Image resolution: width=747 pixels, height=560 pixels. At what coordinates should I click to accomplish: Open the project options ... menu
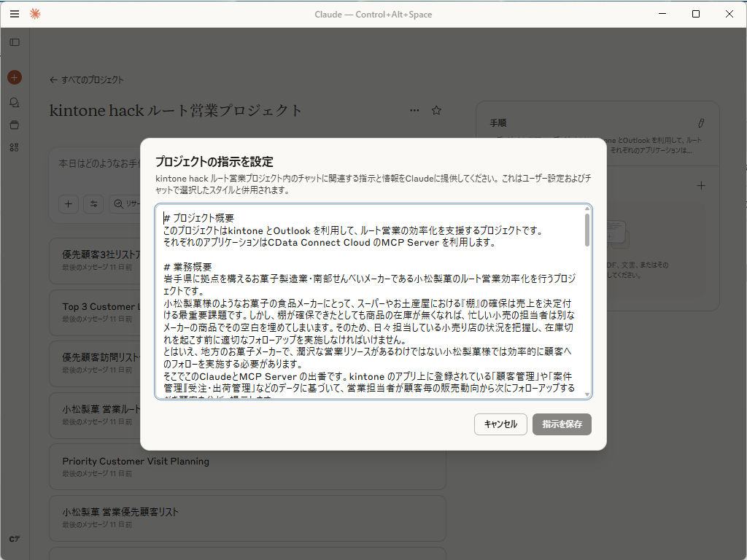(414, 110)
